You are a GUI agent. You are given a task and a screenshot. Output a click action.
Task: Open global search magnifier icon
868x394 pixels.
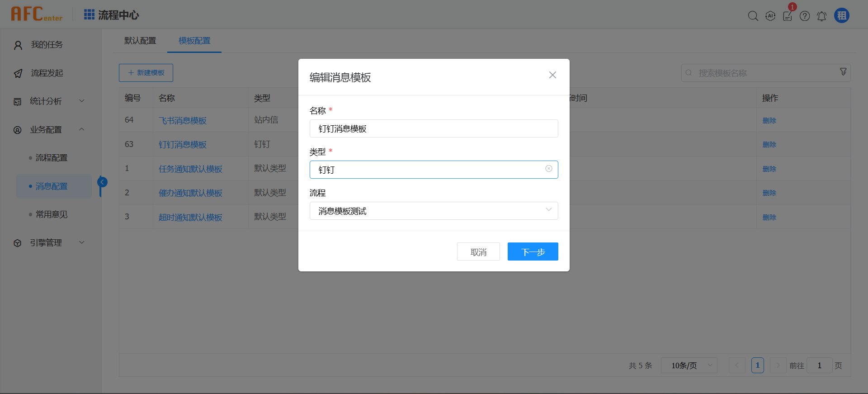[753, 16]
